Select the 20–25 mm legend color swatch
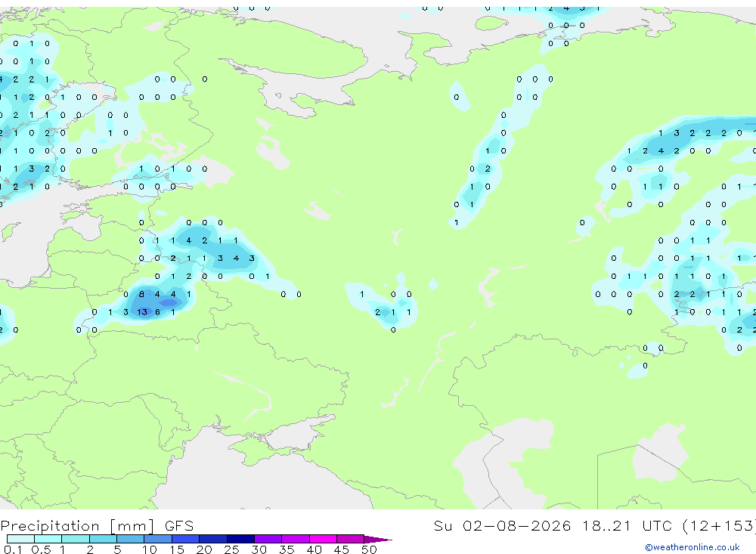756x554 pixels. coord(213,539)
